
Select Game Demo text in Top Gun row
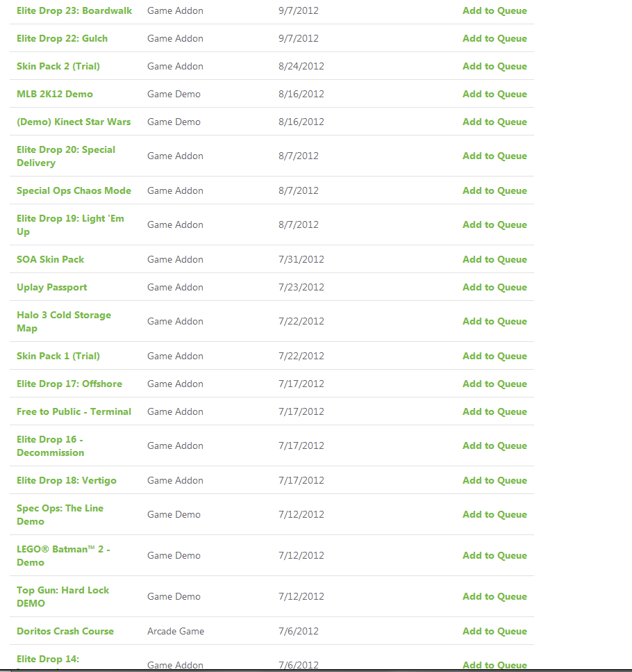click(x=174, y=596)
